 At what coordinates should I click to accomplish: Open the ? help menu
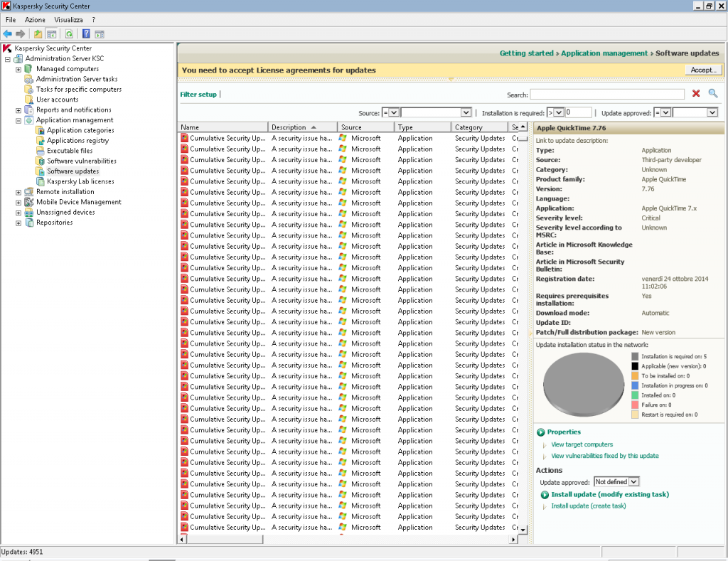94,19
